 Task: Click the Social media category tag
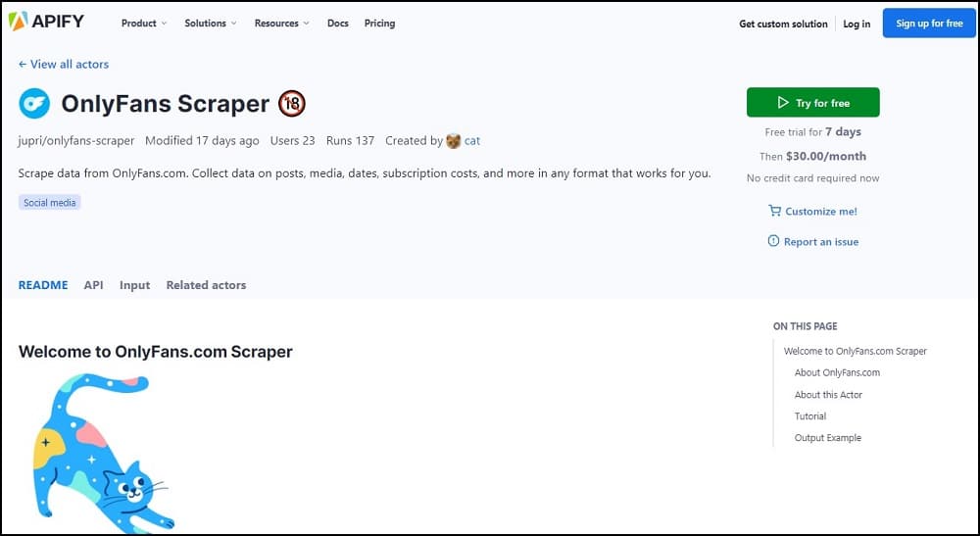(49, 203)
